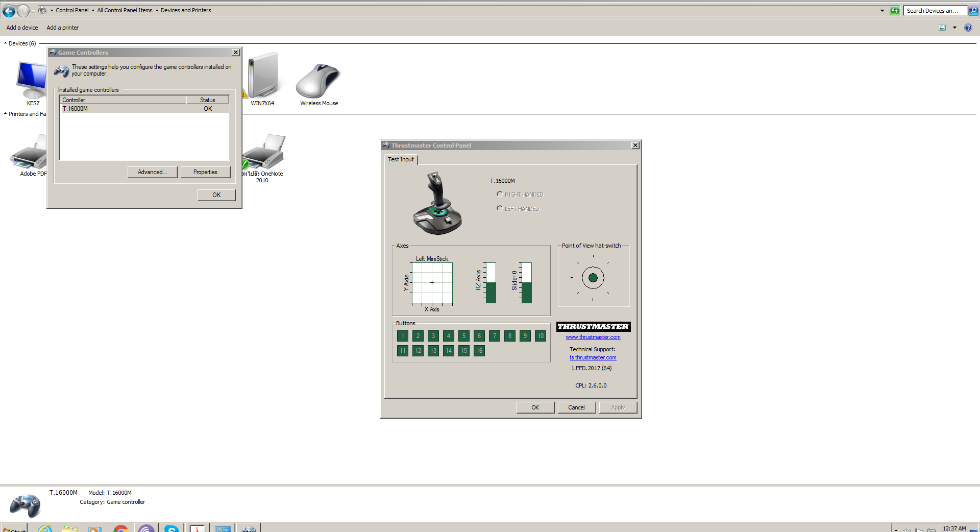Viewport: 980px width, 532px height.
Task: Click the RZ Axis level bar
Action: coord(491,283)
